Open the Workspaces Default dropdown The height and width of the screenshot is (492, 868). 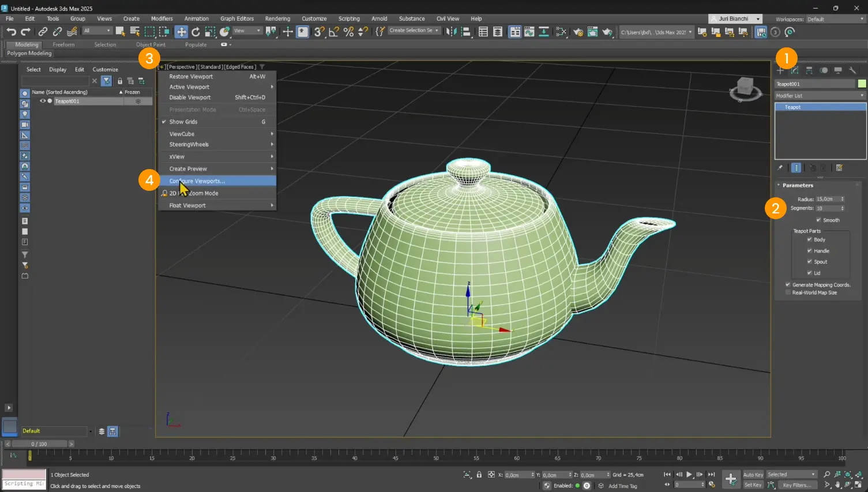(836, 19)
